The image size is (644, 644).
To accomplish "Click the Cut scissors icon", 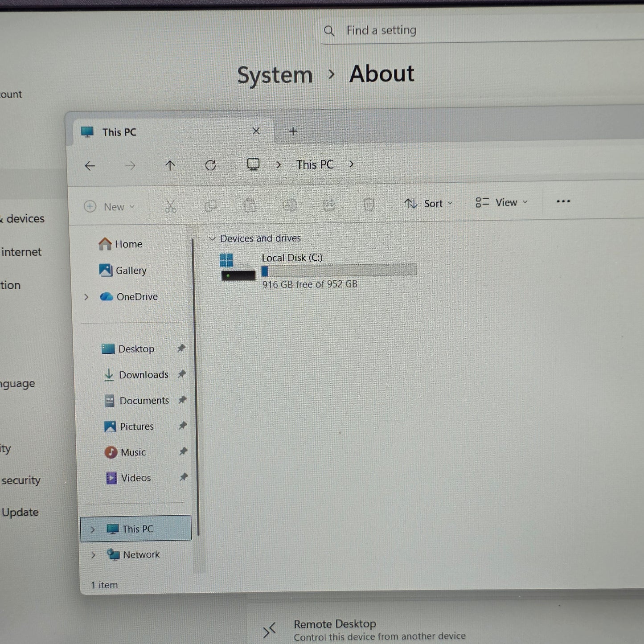I will point(171,206).
